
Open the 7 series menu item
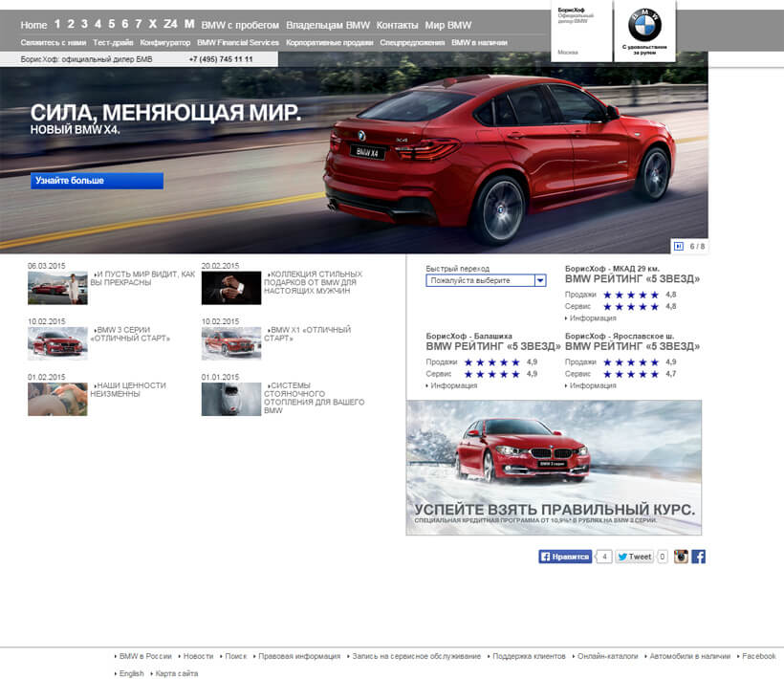[x=139, y=24]
